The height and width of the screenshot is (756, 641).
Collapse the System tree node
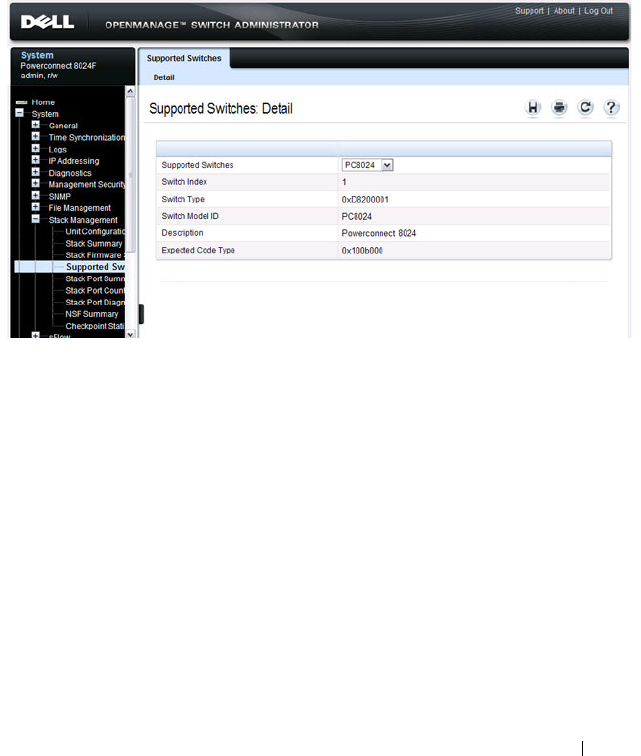point(20,113)
